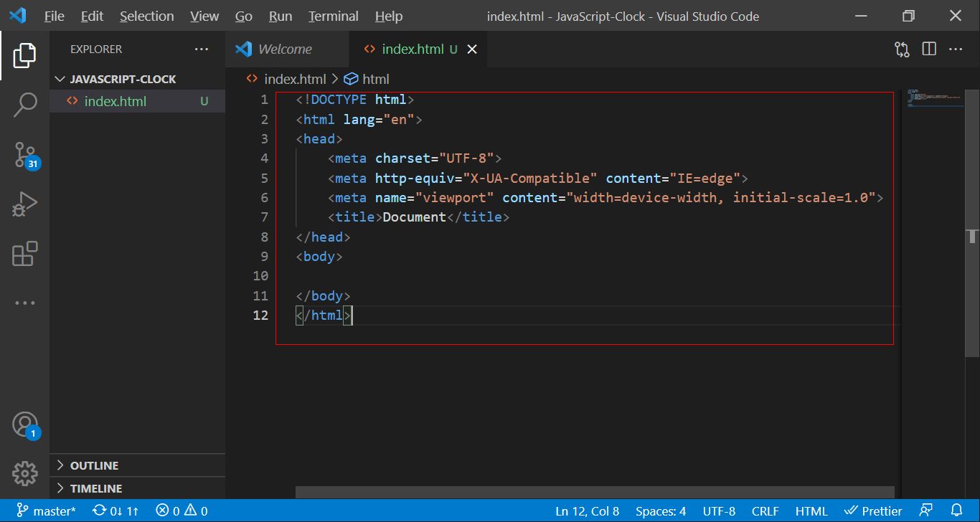Open notifications bell in status bar
The image size is (980, 522).
coord(956,511)
